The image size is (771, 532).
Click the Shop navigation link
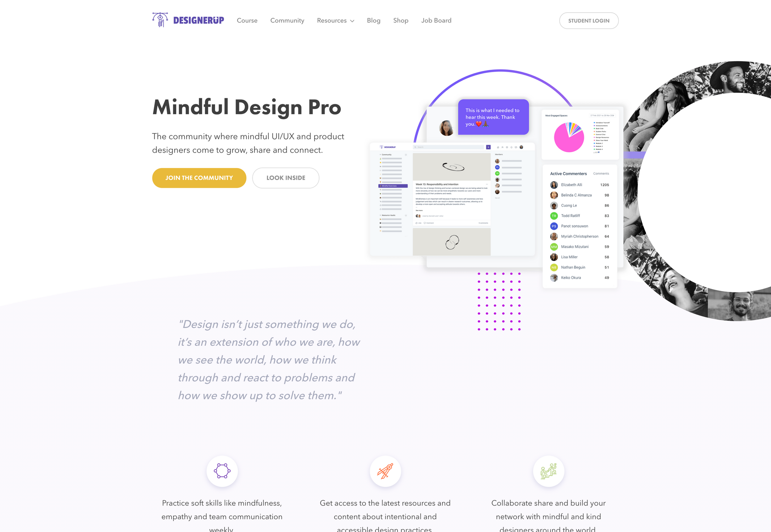pyautogui.click(x=401, y=20)
